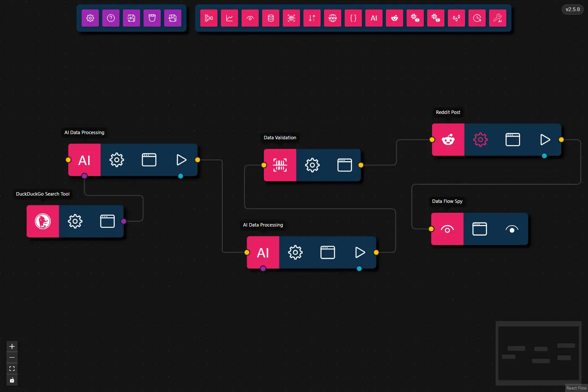Screen dimensions: 588x392
Task: Add a database node from the toolbar
Action: [270, 18]
